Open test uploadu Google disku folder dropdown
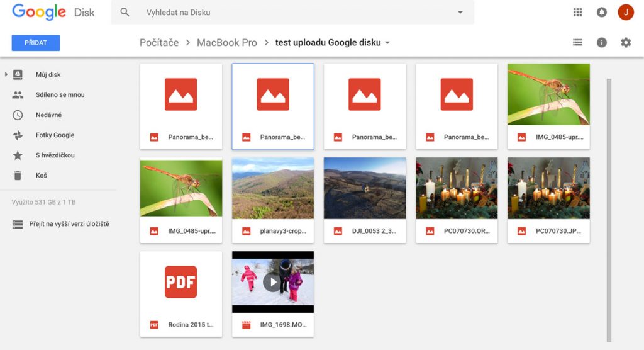This screenshot has height=350, width=644. point(387,43)
